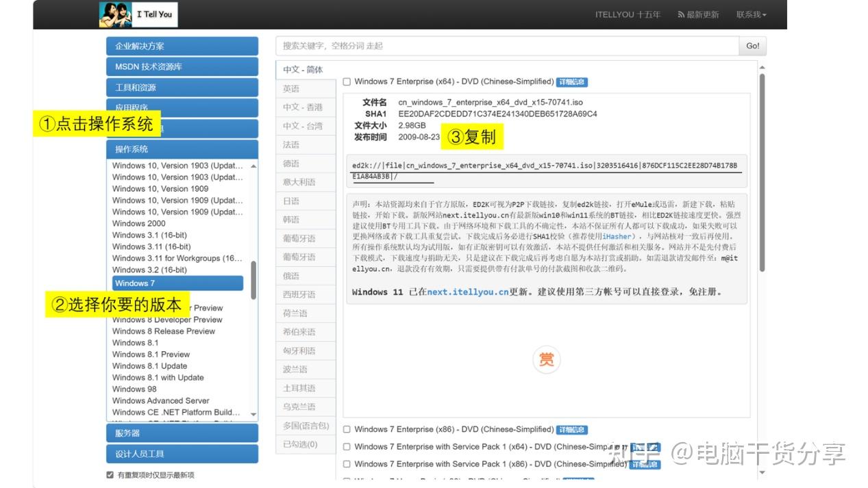Image resolution: width=868 pixels, height=488 pixels.
Task: Select the 中文 - 香港 language tab
Action: [x=306, y=107]
